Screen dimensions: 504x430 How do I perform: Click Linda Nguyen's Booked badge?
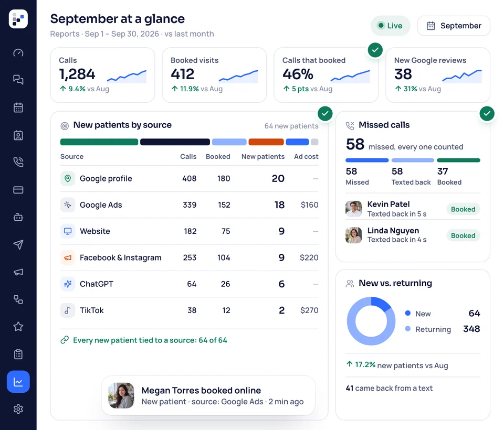[463, 235]
